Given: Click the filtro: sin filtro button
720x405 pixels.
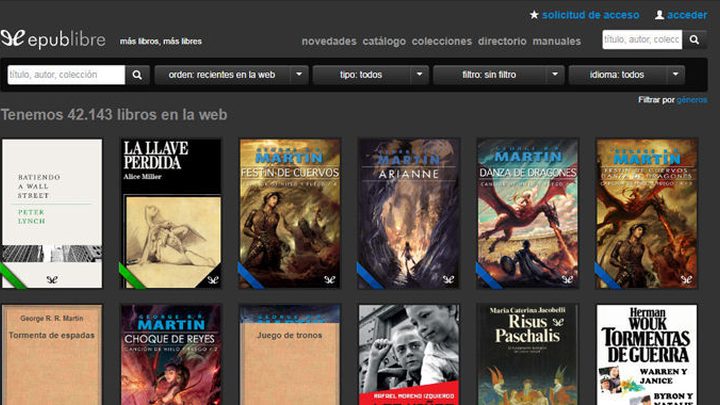Looking at the screenshot, I should (489, 75).
